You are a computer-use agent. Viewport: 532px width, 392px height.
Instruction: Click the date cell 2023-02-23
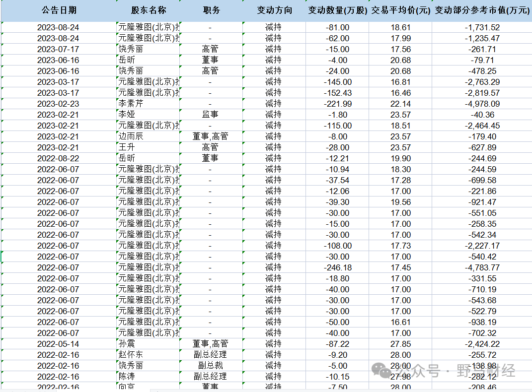coord(58,104)
